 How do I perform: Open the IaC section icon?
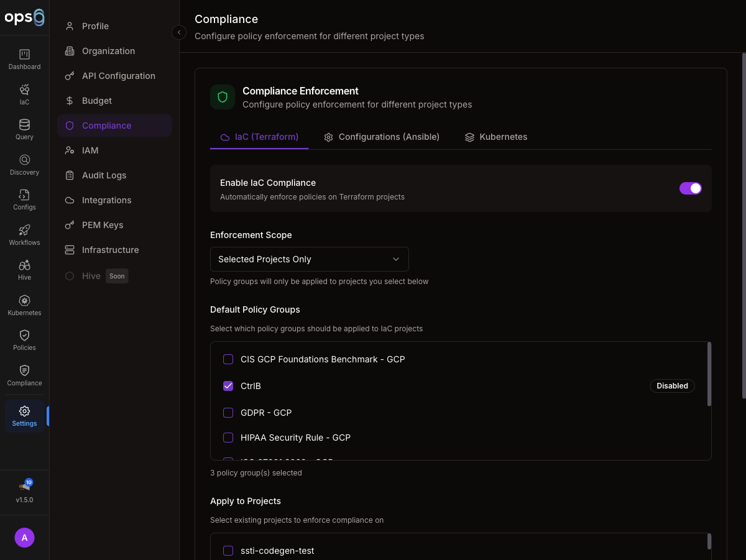tap(24, 90)
